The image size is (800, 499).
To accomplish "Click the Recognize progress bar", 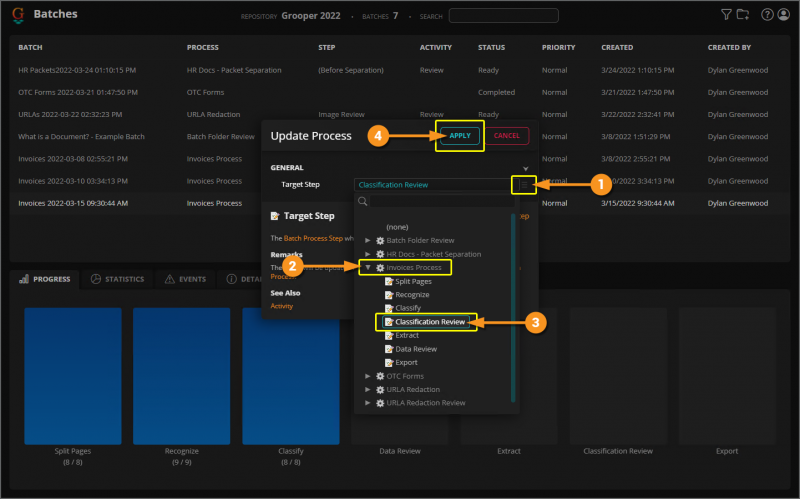I will pyautogui.click(x=182, y=376).
